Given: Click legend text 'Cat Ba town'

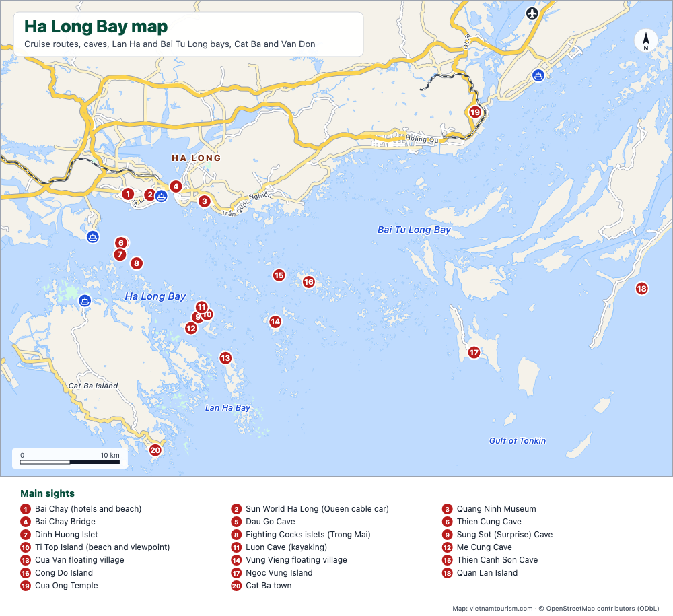Looking at the screenshot, I should [x=269, y=586].
